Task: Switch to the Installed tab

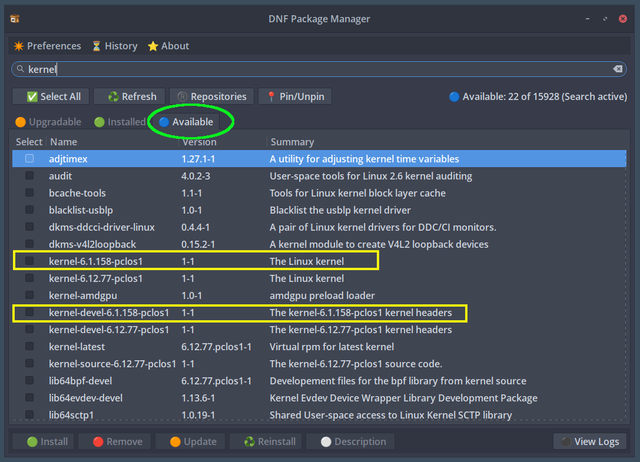Action: [120, 122]
